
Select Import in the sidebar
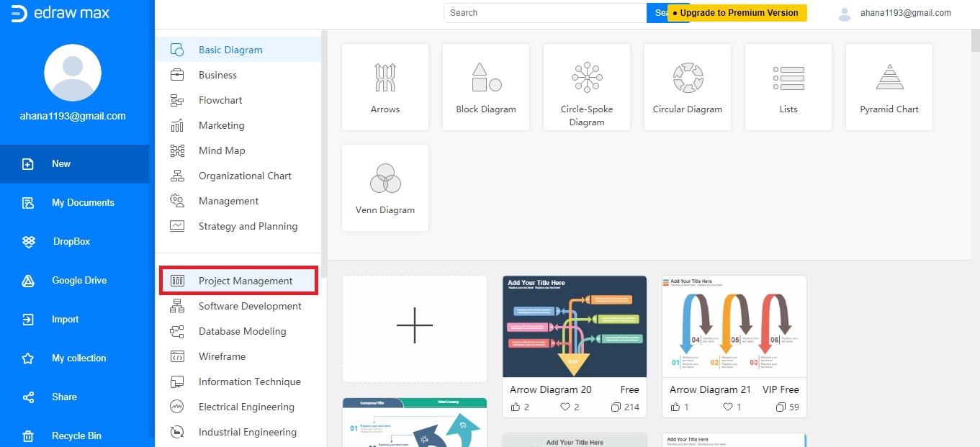tap(74, 320)
